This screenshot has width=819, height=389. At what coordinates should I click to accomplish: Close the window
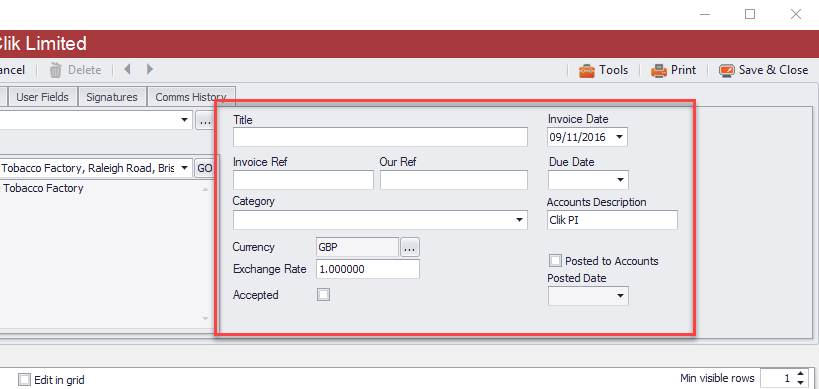[795, 15]
